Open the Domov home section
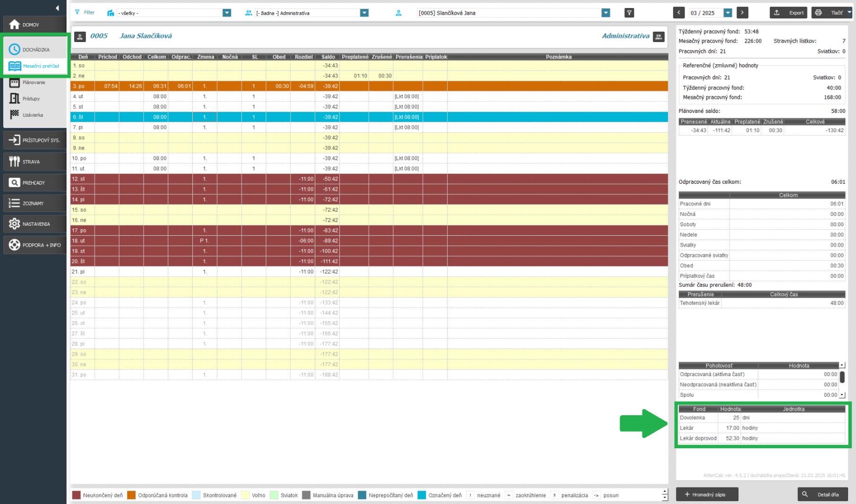This screenshot has height=504, width=856. [35, 25]
